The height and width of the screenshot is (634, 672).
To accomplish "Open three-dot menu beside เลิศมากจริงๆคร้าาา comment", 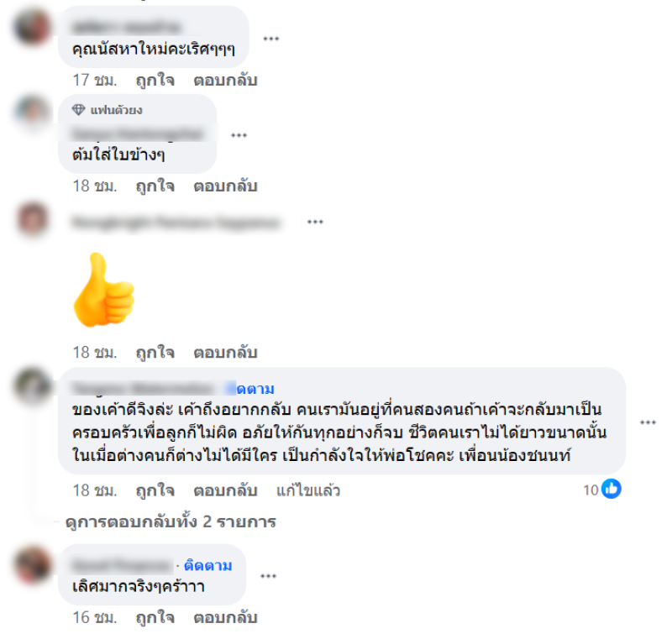I will click(268, 576).
